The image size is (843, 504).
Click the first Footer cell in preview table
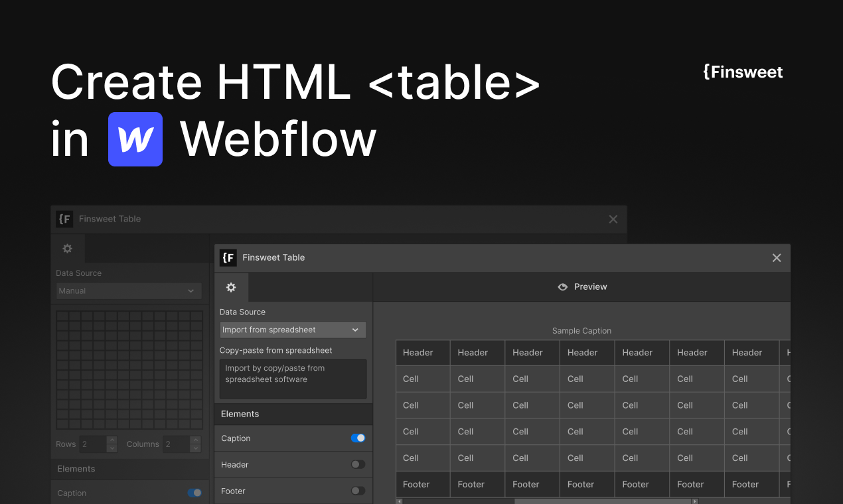point(423,485)
